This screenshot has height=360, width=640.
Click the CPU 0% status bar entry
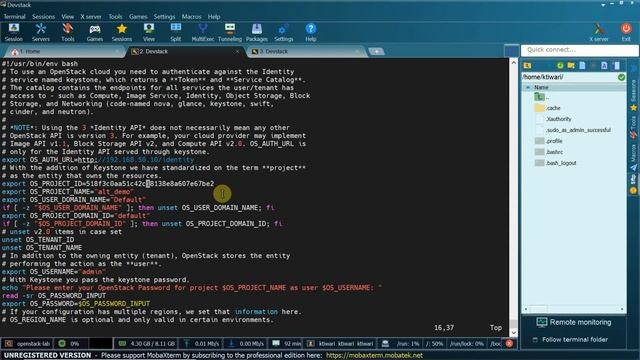coord(70,344)
